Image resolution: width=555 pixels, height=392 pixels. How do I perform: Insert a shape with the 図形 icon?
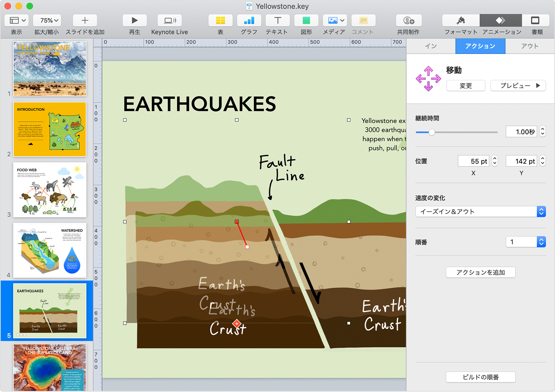(306, 20)
